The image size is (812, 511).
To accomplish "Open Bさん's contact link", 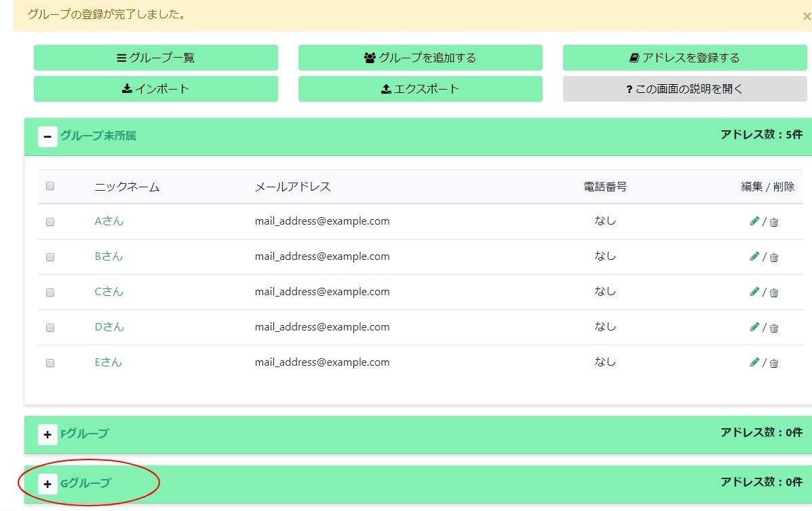I will pyautogui.click(x=109, y=256).
